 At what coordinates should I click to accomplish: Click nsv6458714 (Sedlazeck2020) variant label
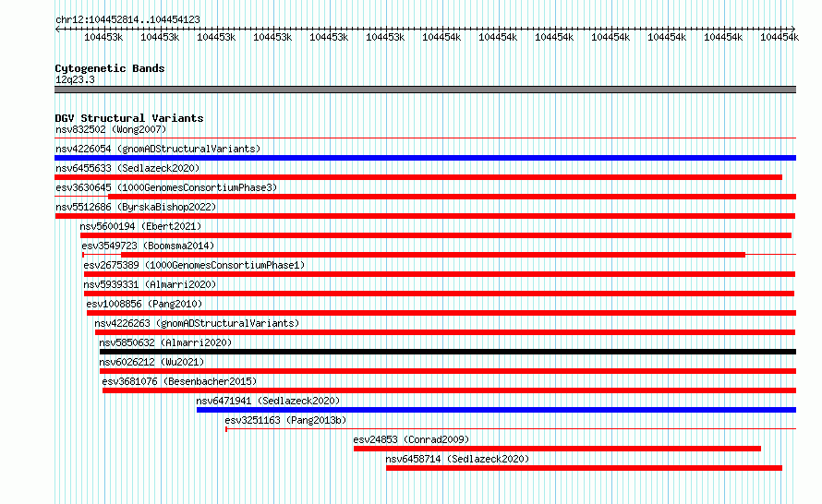(457, 459)
